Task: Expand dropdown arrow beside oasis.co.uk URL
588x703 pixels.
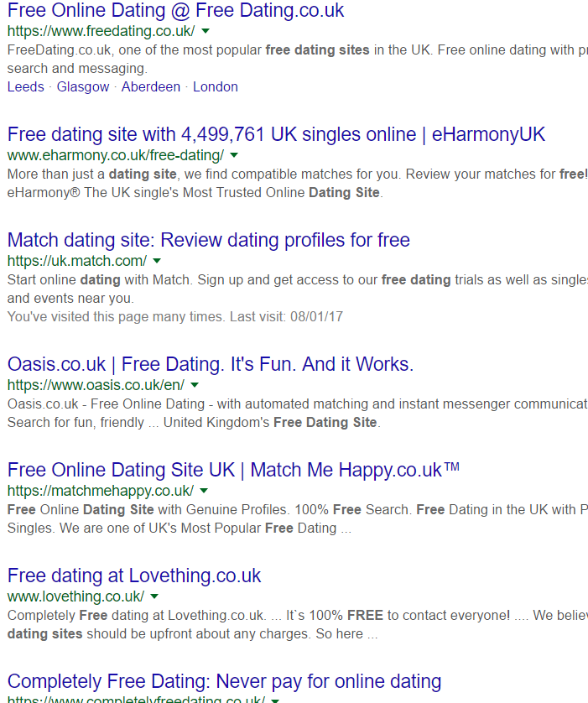Action: (195, 385)
